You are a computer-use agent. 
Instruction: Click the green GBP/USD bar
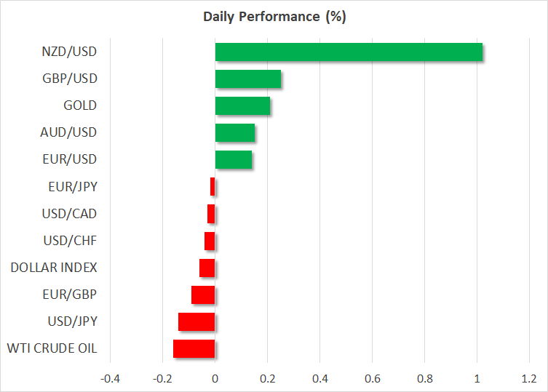click(248, 79)
